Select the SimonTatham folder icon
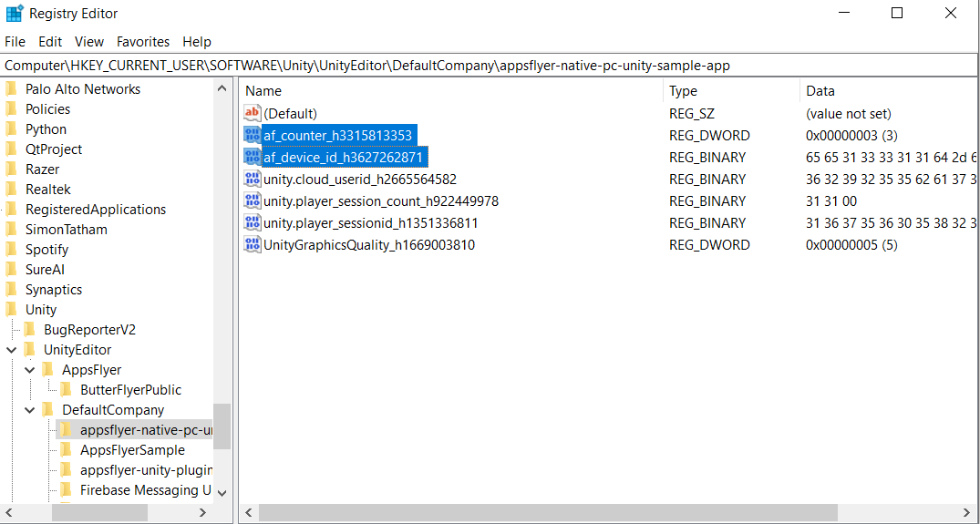The image size is (980, 524). coord(11,230)
